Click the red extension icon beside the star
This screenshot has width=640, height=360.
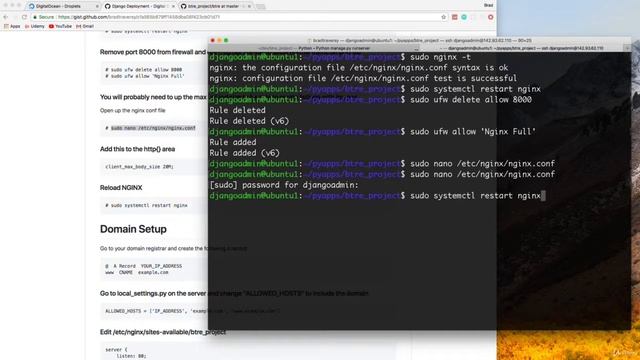click(x=455, y=17)
